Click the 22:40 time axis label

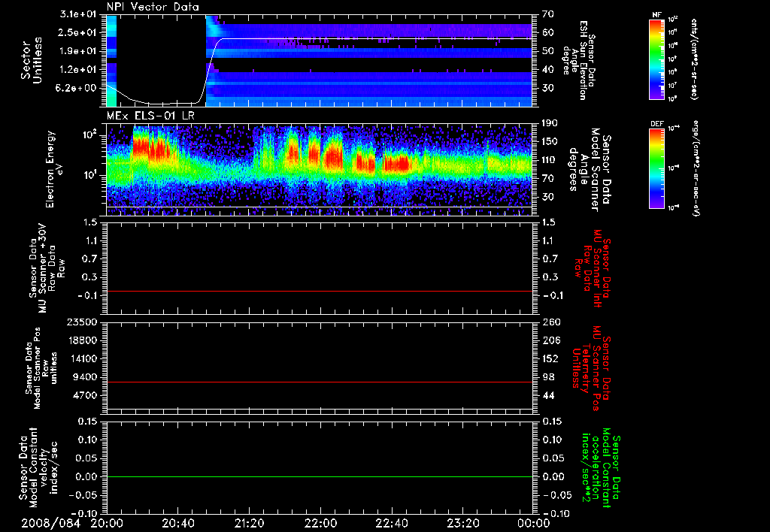pyautogui.click(x=391, y=522)
